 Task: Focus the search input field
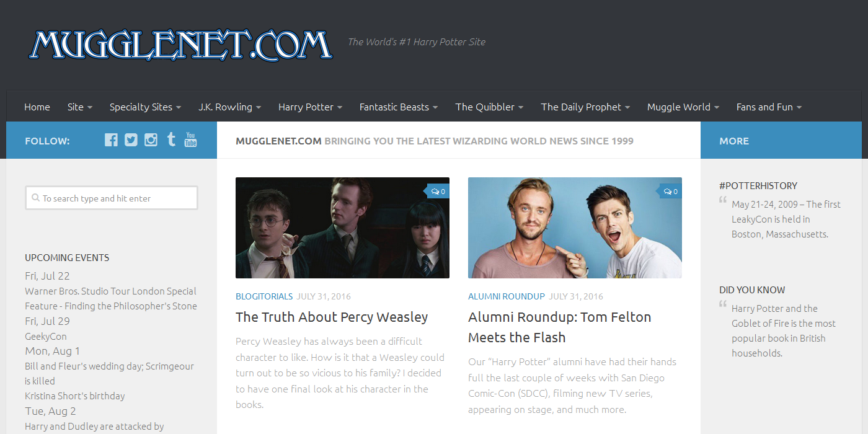coord(112,198)
